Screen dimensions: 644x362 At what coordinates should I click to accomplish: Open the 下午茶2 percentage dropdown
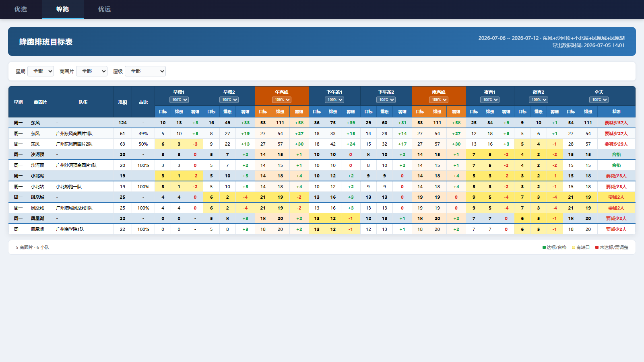(386, 100)
